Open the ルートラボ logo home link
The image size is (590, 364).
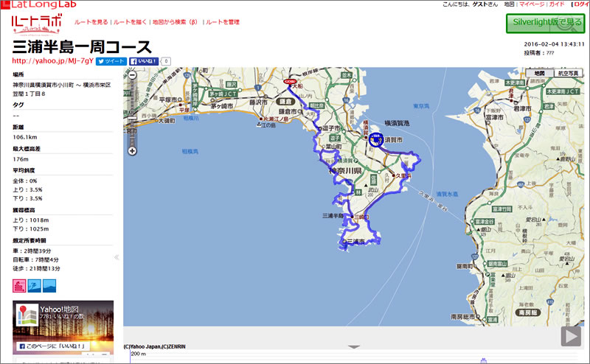[x=36, y=24]
